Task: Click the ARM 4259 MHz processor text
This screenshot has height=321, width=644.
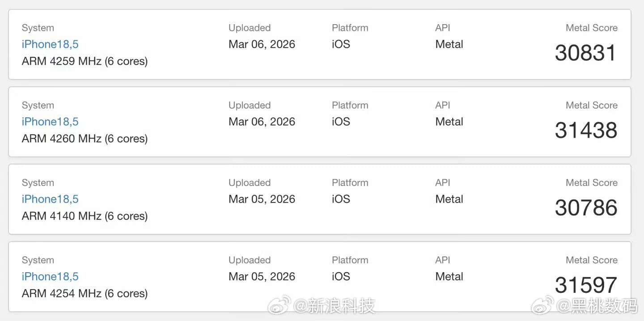Action: coord(85,61)
